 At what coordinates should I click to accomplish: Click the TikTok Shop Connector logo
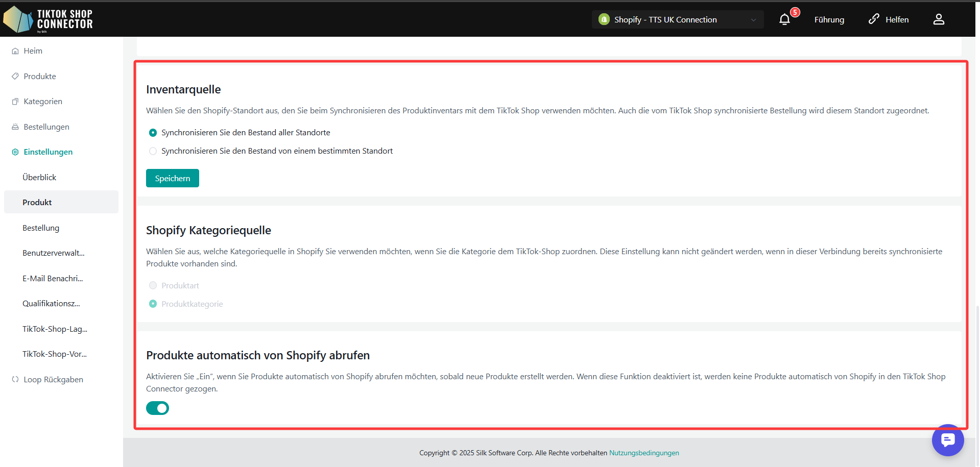tap(48, 19)
